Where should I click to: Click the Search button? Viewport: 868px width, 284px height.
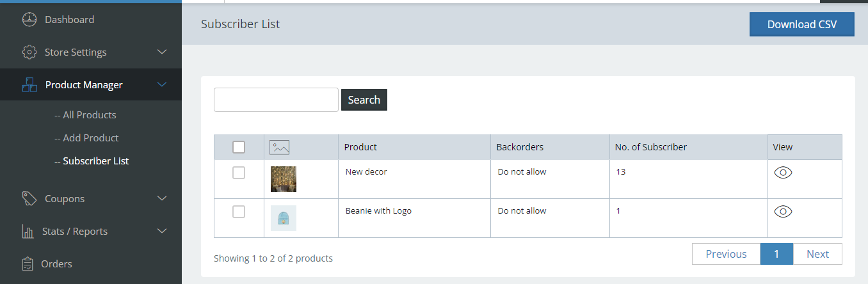364,100
